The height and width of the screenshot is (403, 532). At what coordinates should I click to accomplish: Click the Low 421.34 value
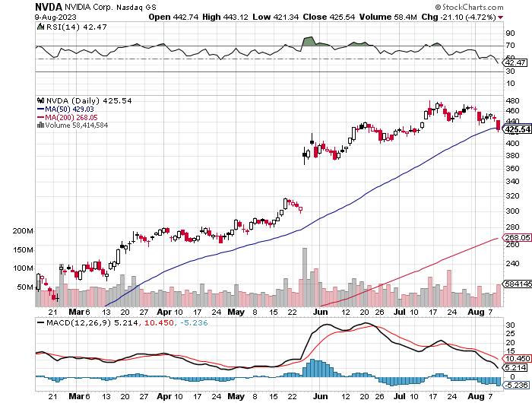click(275, 17)
